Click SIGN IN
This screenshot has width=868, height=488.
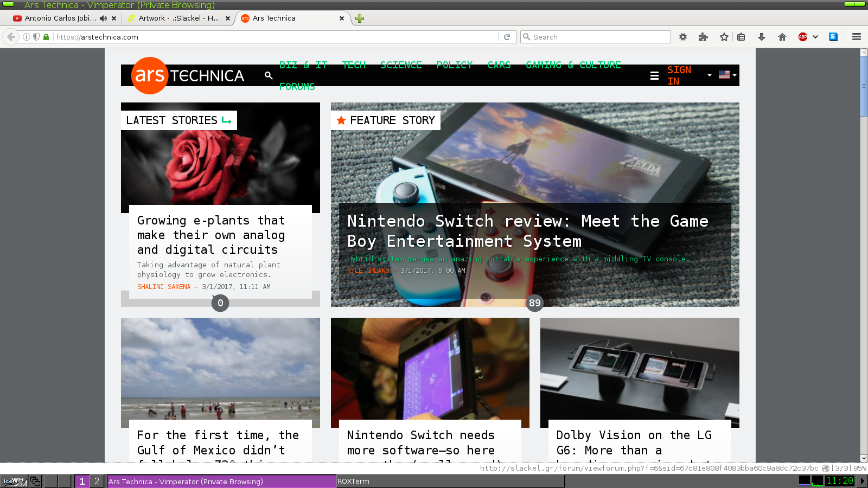[x=679, y=75]
